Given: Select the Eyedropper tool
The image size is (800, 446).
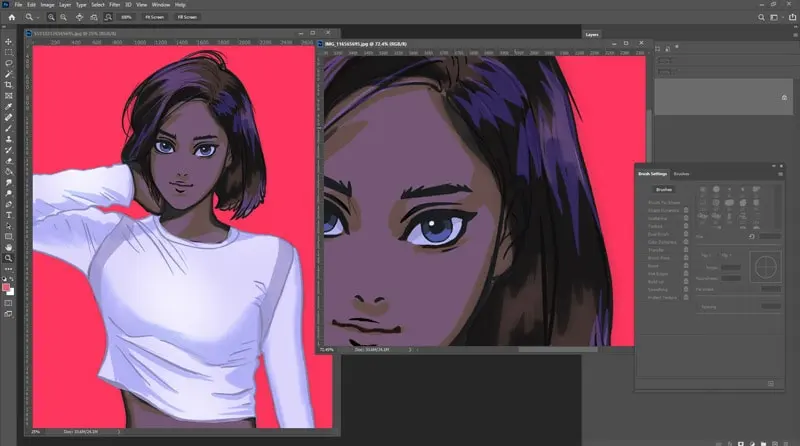Looking at the screenshot, I should click(x=8, y=106).
